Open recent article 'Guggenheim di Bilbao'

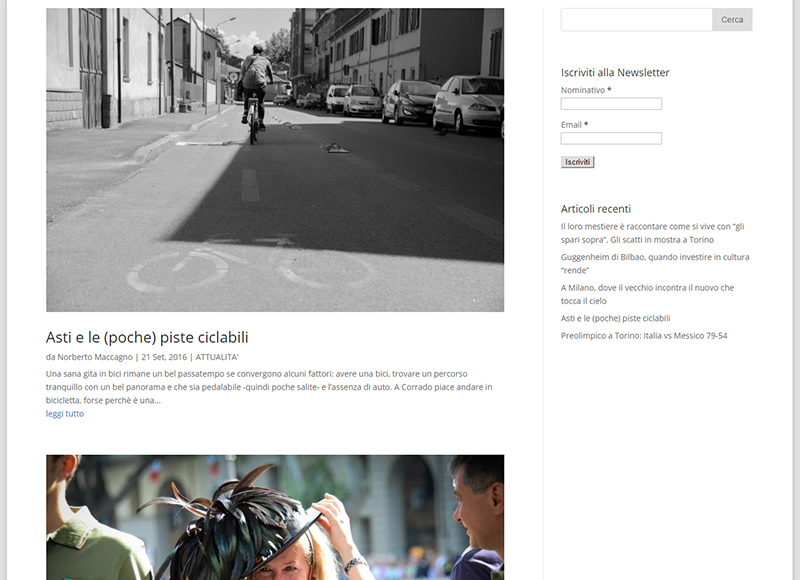tap(655, 263)
